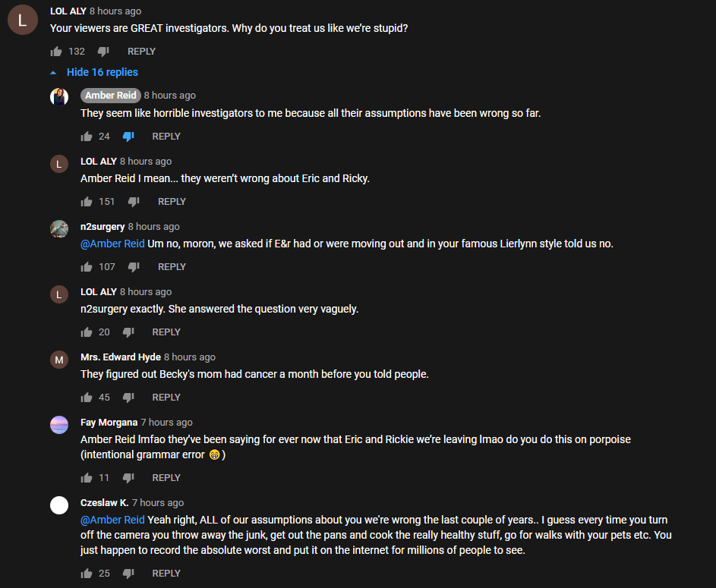Open Fay Morgana's profile avatar
This screenshot has width=716, height=588.
click(x=59, y=425)
